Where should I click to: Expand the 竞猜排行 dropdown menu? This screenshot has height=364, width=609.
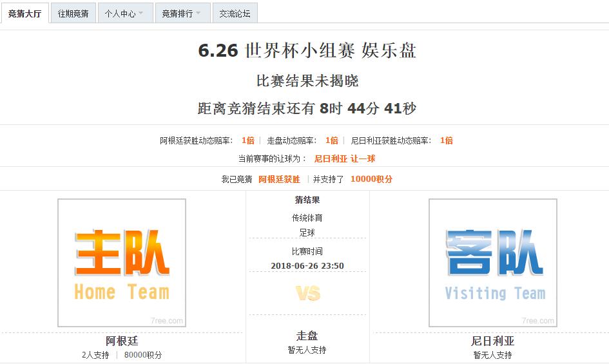tap(182, 13)
